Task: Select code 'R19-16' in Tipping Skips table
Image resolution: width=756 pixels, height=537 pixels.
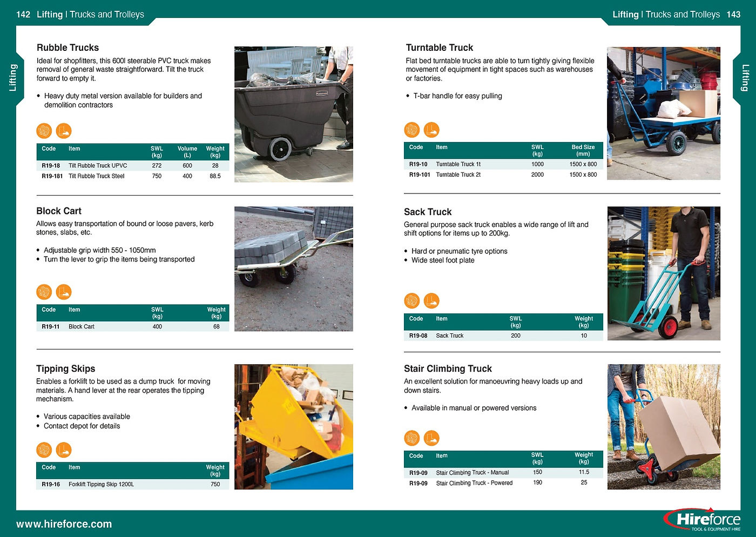Action: 51,485
